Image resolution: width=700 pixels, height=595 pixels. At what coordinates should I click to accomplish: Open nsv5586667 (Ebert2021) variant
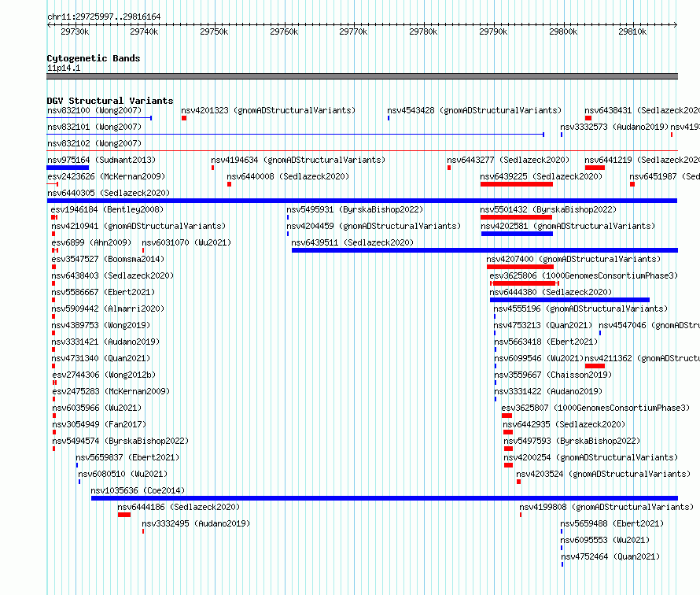click(103, 292)
